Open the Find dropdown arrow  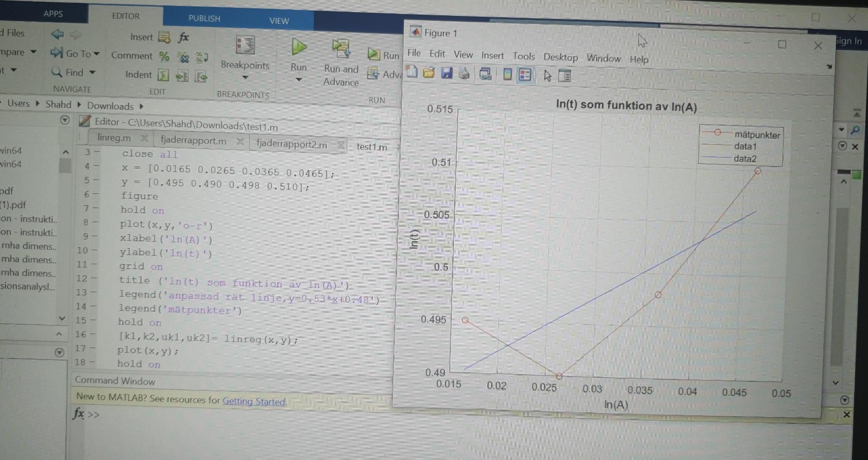pyautogui.click(x=92, y=72)
